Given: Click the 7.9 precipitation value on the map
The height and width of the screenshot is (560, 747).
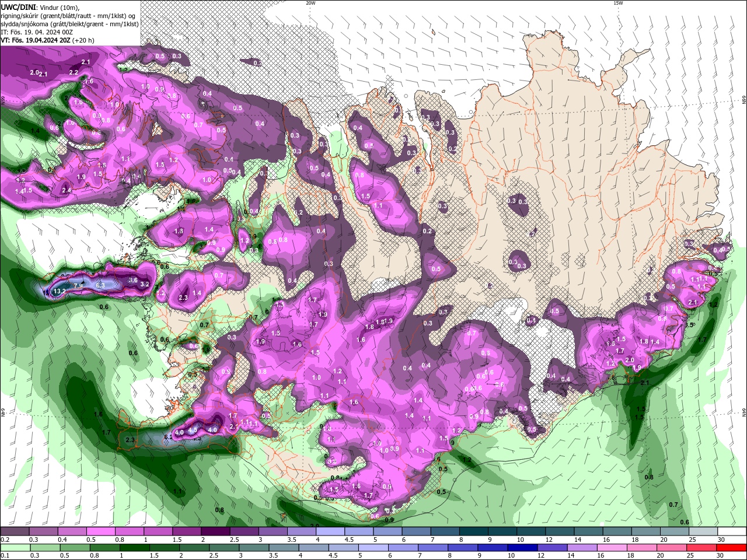Looking at the screenshot, I should pos(79,285).
